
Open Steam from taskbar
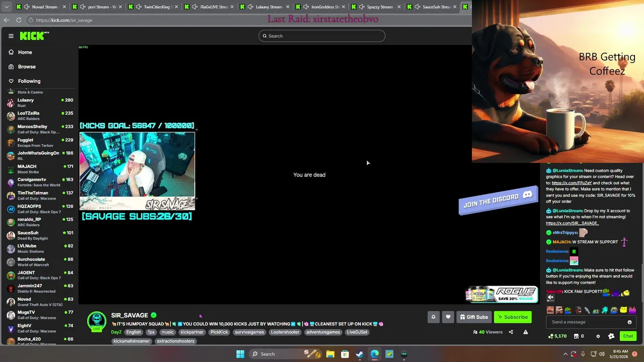(x=360, y=354)
